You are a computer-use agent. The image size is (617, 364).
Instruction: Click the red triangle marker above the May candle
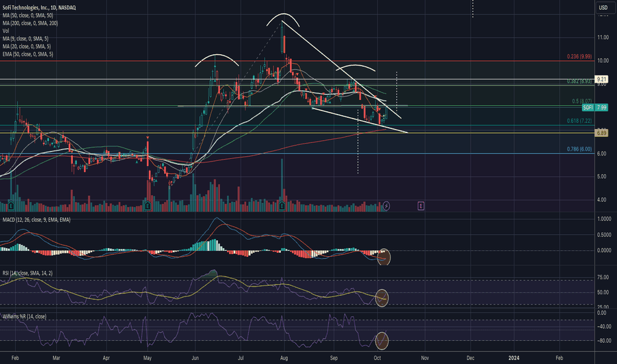[148, 138]
